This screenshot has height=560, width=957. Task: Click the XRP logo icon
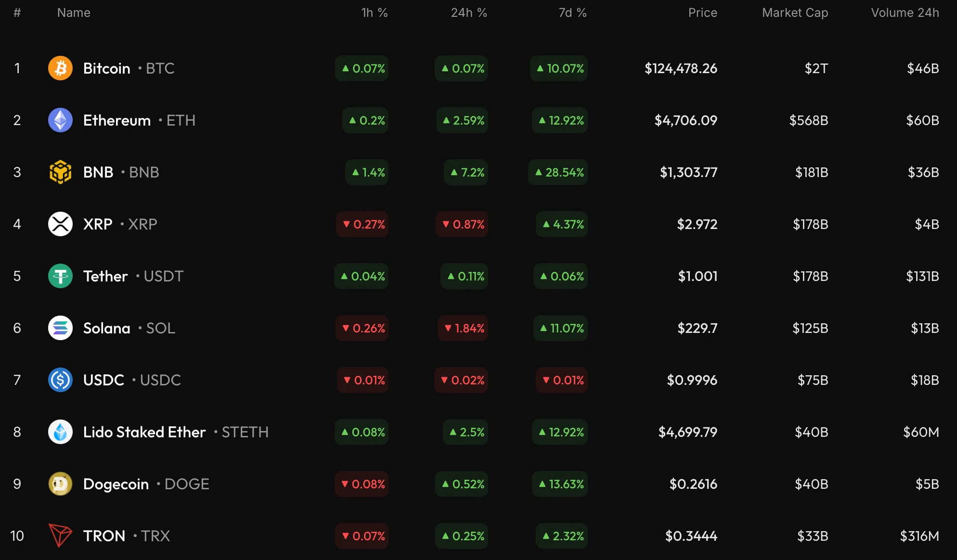[60, 224]
